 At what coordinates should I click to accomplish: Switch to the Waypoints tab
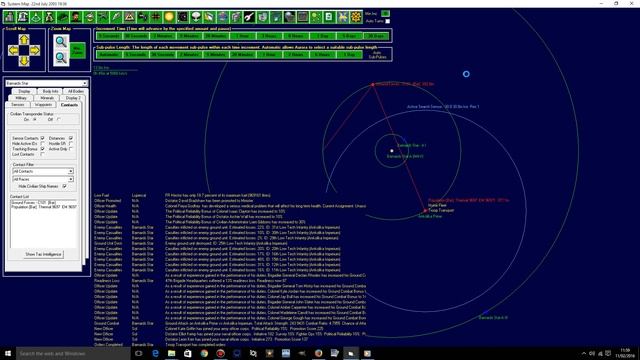coord(43,105)
